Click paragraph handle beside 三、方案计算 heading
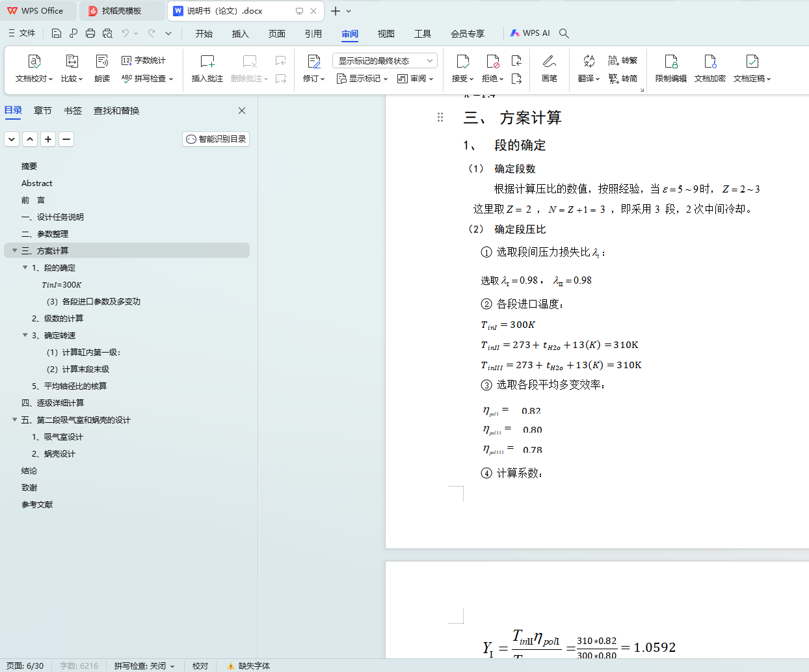This screenshot has height=672, width=809. pyautogui.click(x=440, y=117)
